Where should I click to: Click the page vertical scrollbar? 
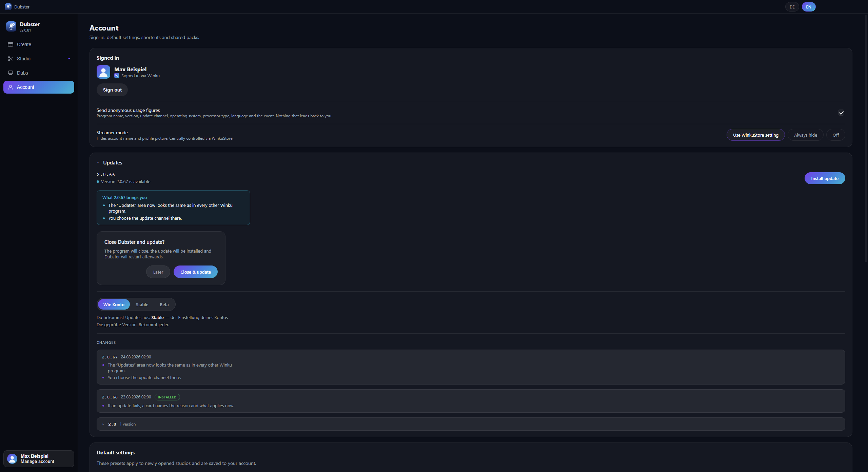tap(866, 139)
